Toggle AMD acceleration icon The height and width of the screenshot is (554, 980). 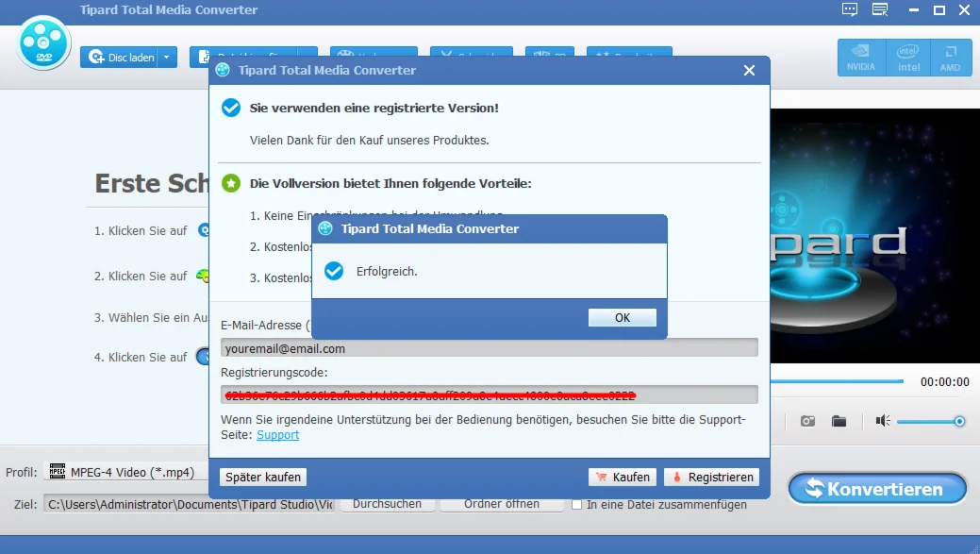(950, 58)
